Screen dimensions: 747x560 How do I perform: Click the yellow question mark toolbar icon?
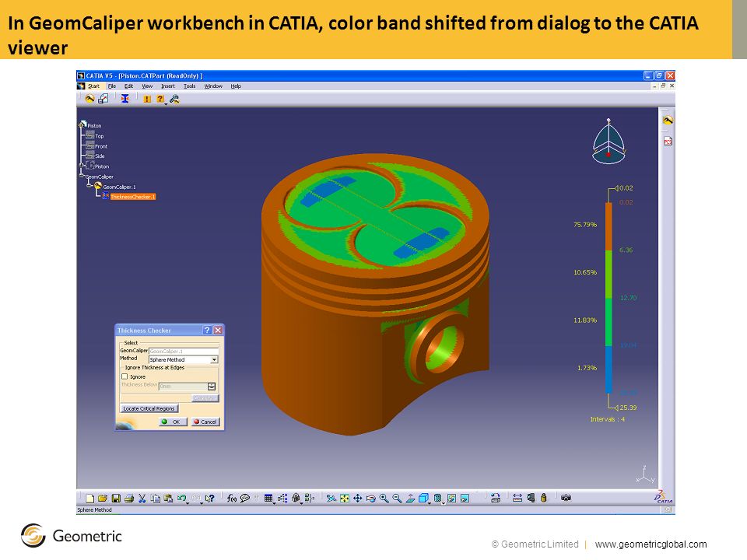pyautogui.click(x=160, y=99)
